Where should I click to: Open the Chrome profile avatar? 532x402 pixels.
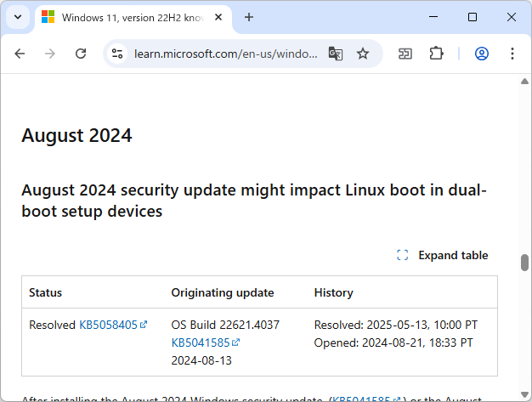482,54
